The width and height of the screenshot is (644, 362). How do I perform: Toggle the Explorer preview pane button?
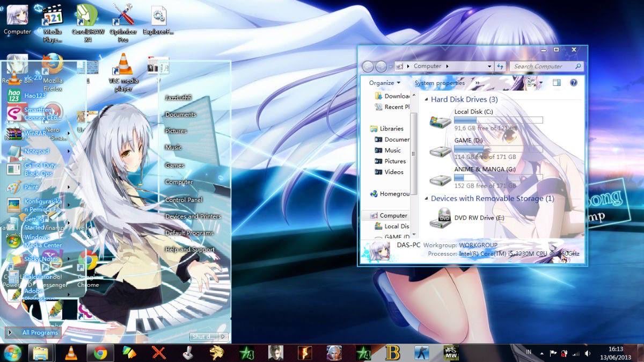pyautogui.click(x=557, y=83)
